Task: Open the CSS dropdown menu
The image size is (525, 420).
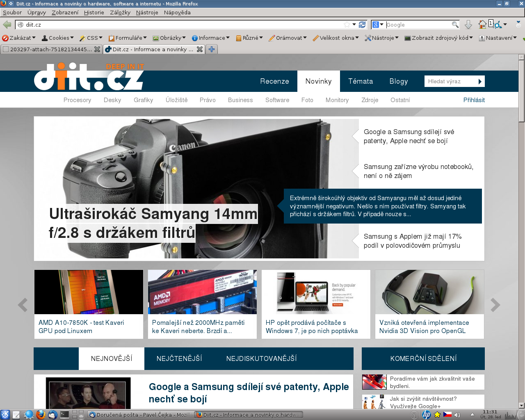Action: pyautogui.click(x=91, y=38)
